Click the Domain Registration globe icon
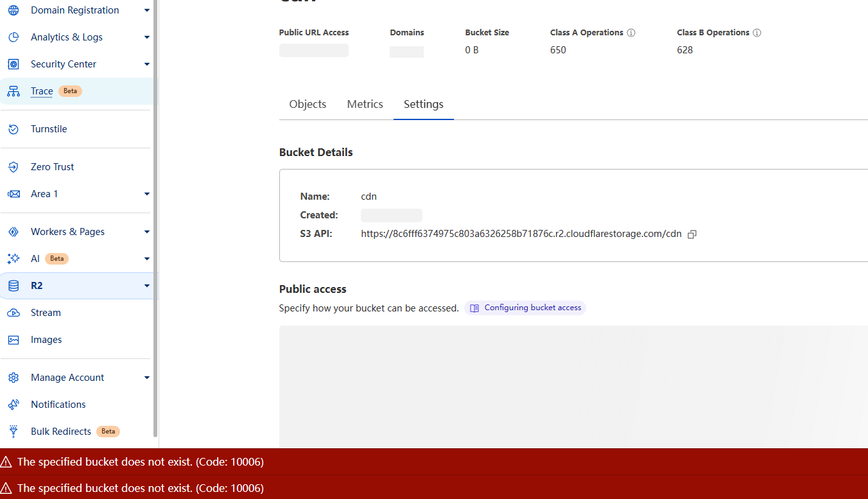Image resolution: width=868 pixels, height=499 pixels. 13,10
